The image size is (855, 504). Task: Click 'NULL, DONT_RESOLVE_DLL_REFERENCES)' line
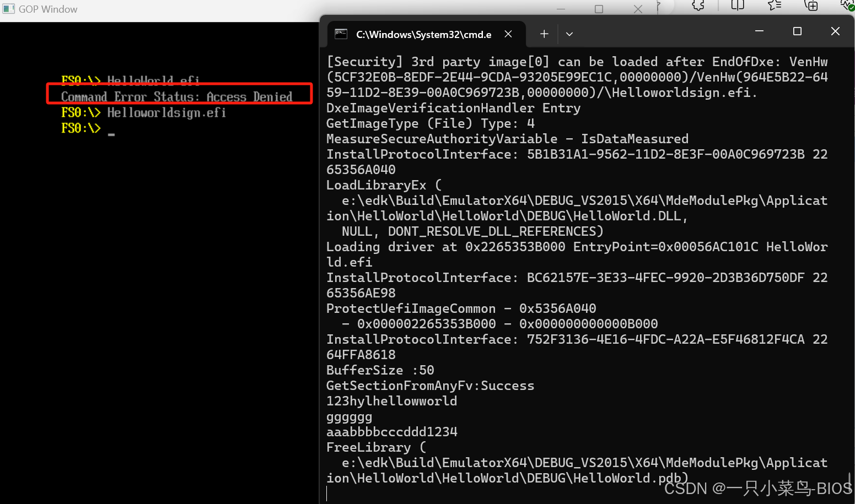(x=472, y=231)
